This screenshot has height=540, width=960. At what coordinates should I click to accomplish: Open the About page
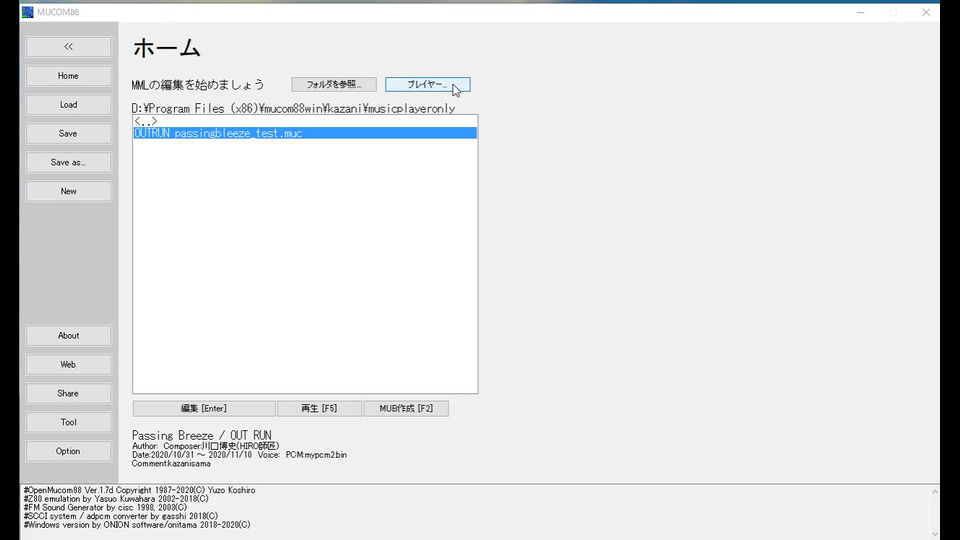tap(69, 336)
